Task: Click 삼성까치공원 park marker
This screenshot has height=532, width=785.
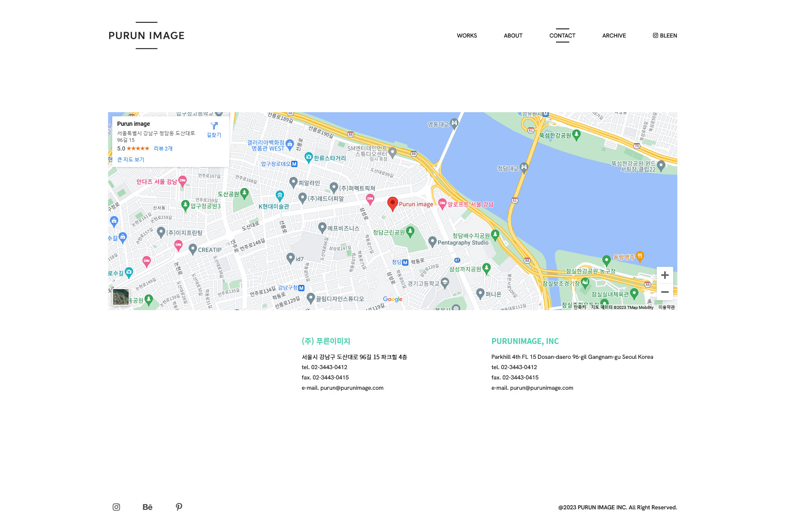Action: coord(486,268)
